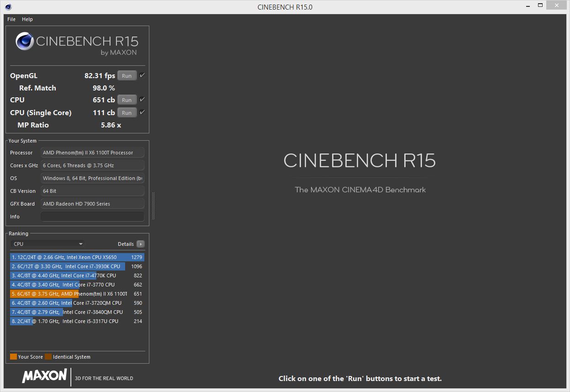Open the Ranking CPU dropdown
This screenshot has width=570, height=392.
[47, 244]
